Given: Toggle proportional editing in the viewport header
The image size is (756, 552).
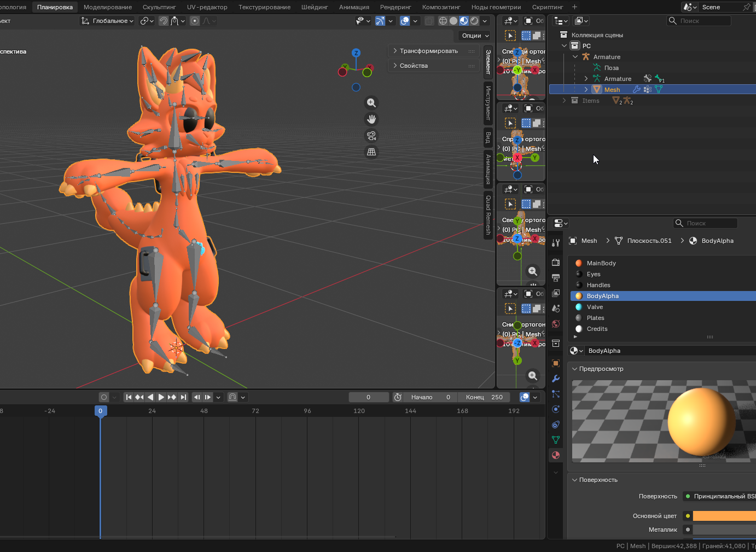Looking at the screenshot, I should click(x=194, y=21).
